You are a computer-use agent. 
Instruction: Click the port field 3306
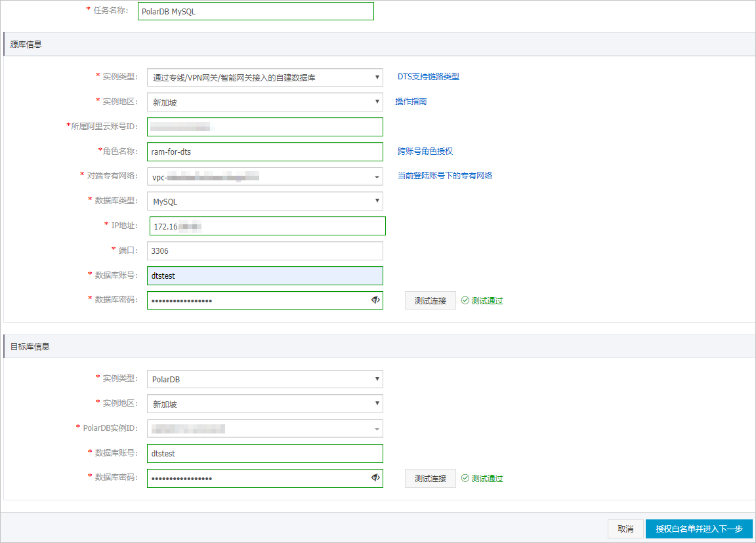(264, 251)
